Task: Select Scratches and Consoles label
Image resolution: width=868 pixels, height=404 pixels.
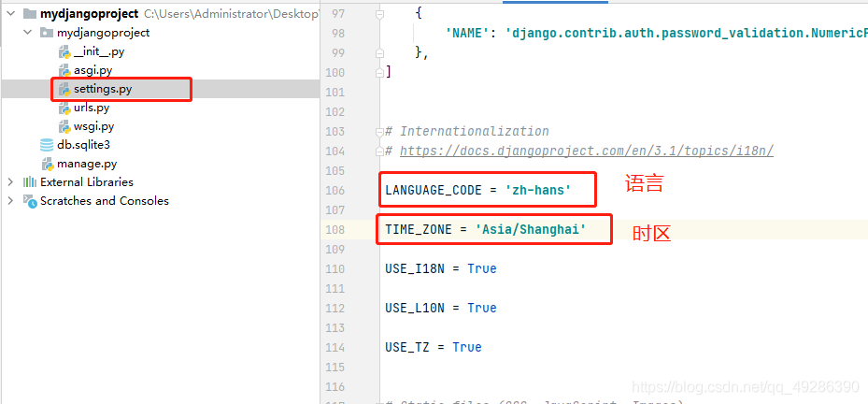Action: pyautogui.click(x=105, y=201)
